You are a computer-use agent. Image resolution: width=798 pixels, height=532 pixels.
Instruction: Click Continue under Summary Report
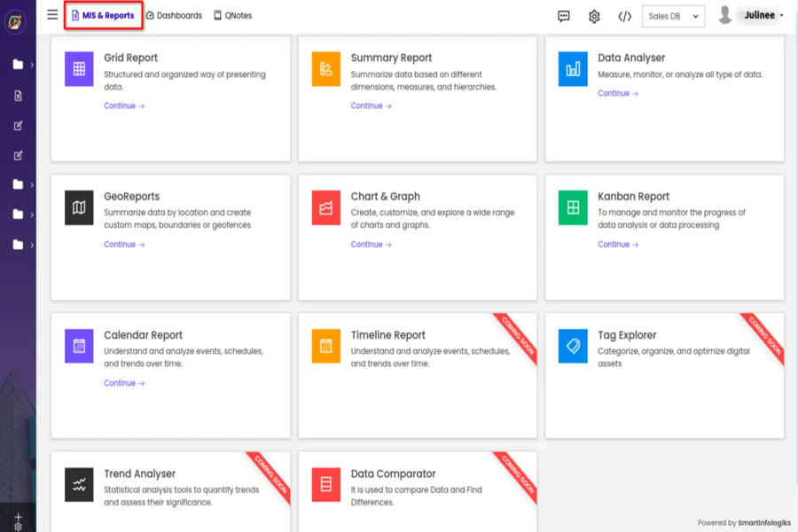(x=371, y=106)
